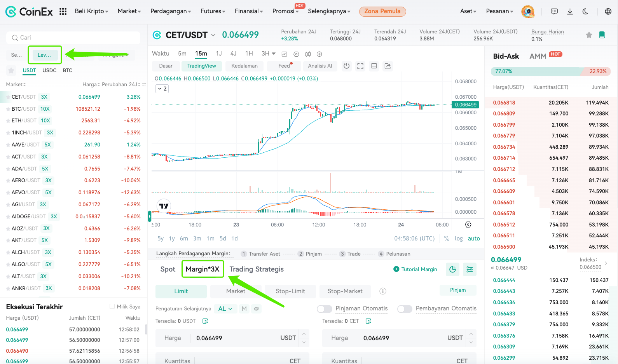Click the CoinEx logo
Image resolution: width=618 pixels, height=364 pixels.
pyautogui.click(x=29, y=12)
